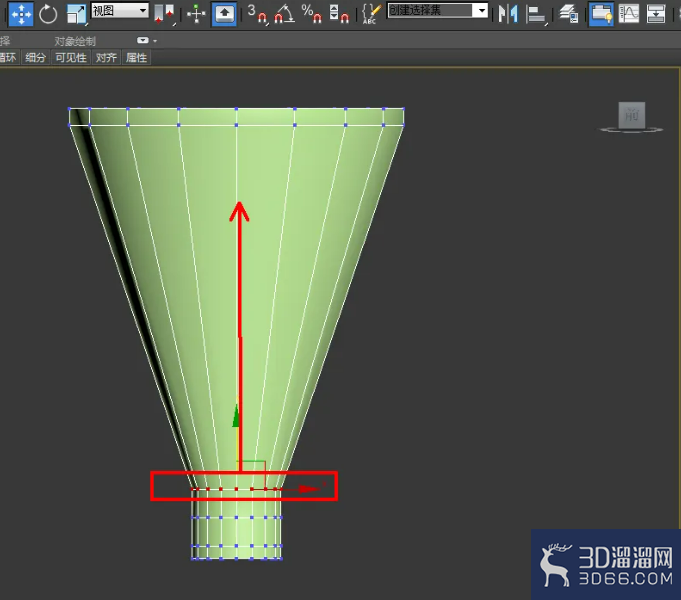Open the Schematic View icon
Image resolution: width=681 pixels, height=600 pixels.
[x=656, y=14]
